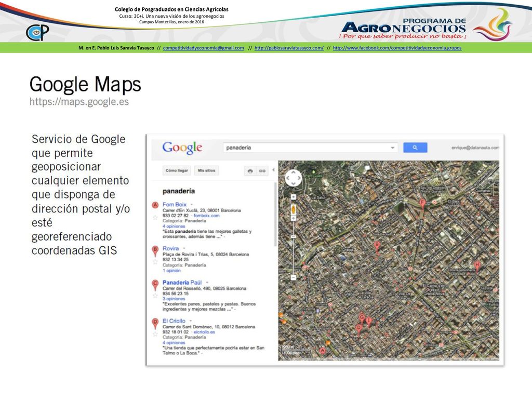Open the fornboix.com website link
Image resolution: width=532 pixels, height=399 pixels.
point(207,216)
